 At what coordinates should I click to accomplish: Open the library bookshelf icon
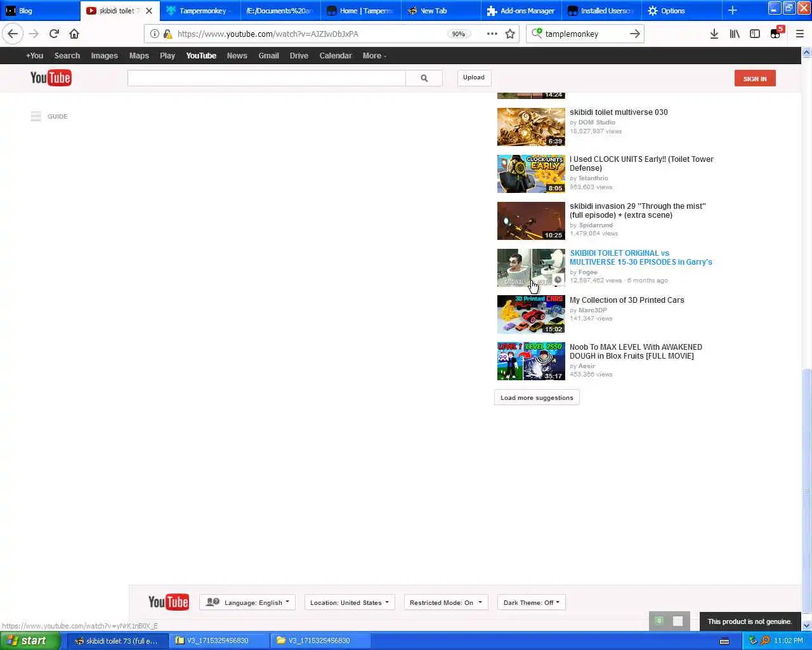coord(735,34)
